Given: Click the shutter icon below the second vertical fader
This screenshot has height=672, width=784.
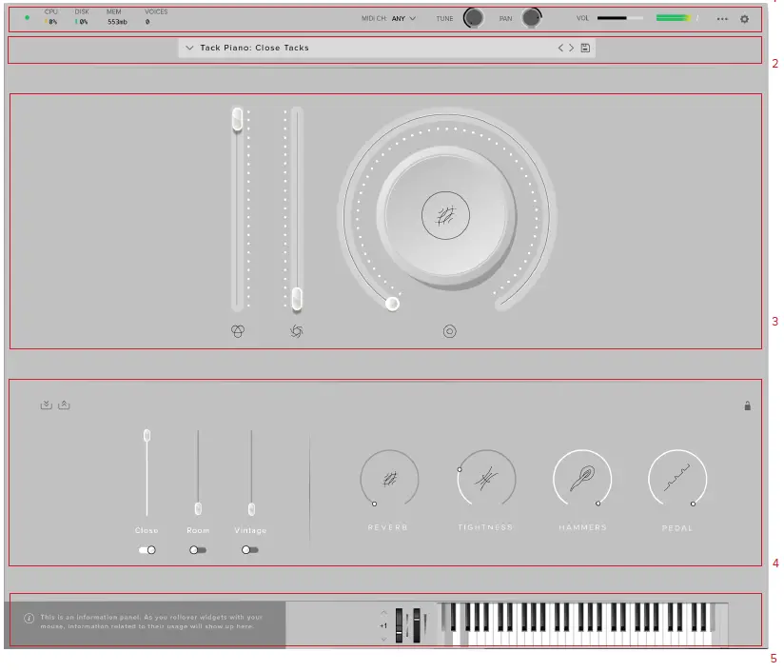Looking at the screenshot, I should click(x=296, y=331).
